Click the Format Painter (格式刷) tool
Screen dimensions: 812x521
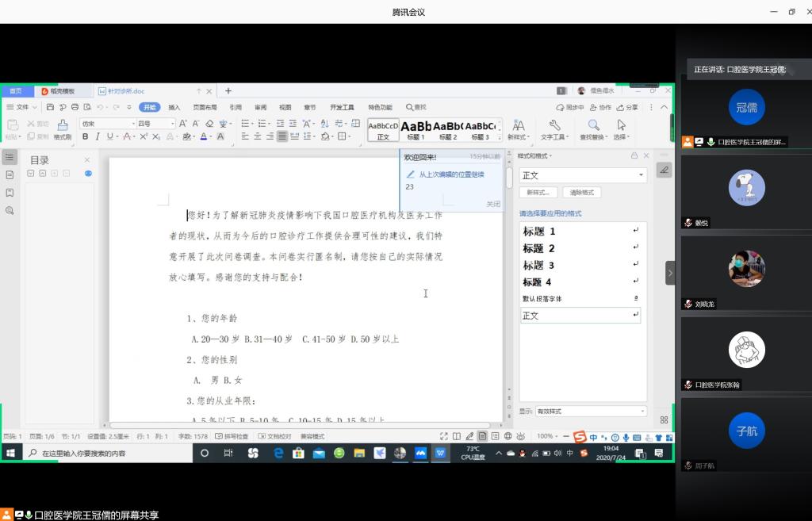(62, 129)
